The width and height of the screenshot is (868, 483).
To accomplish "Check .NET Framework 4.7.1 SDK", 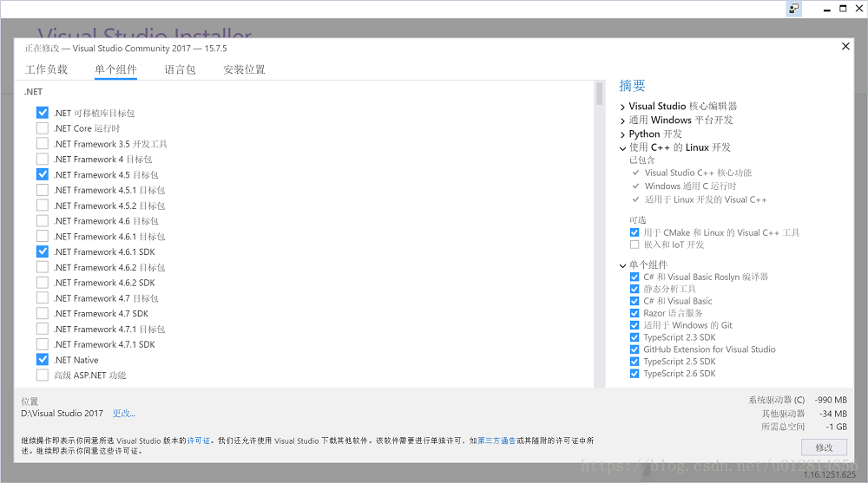I will [42, 344].
